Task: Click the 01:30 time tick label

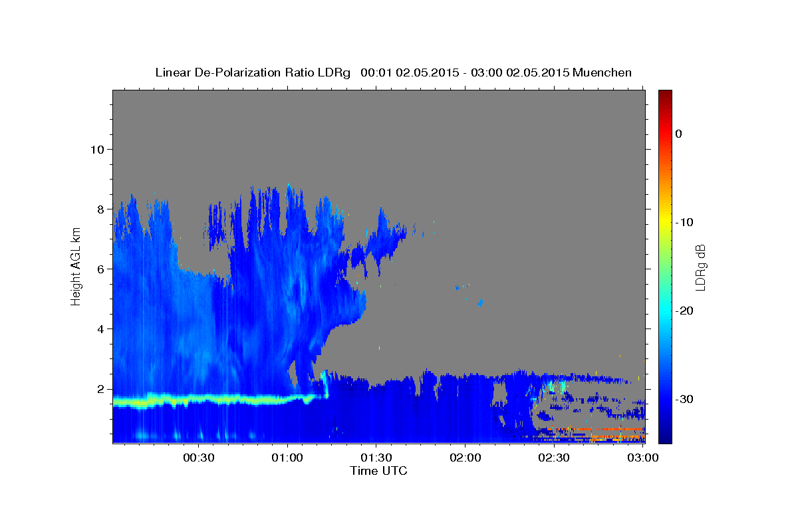Action: pyautogui.click(x=376, y=458)
